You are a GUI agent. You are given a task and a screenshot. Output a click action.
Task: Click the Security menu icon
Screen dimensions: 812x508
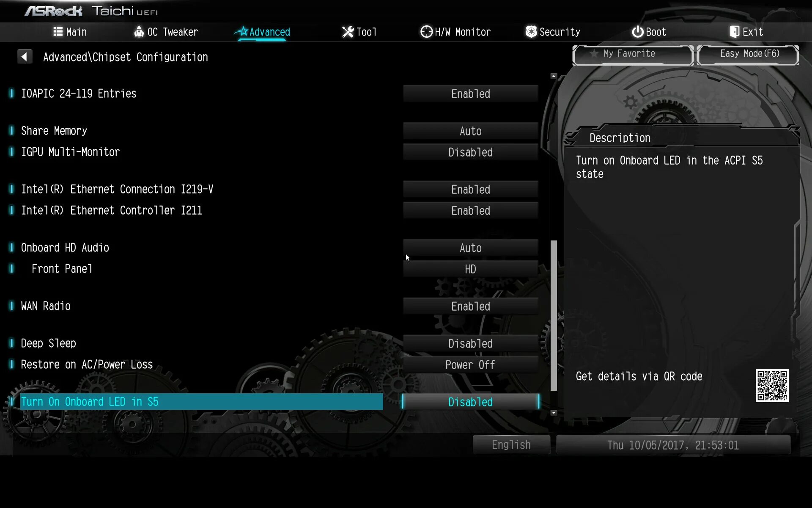529,32
